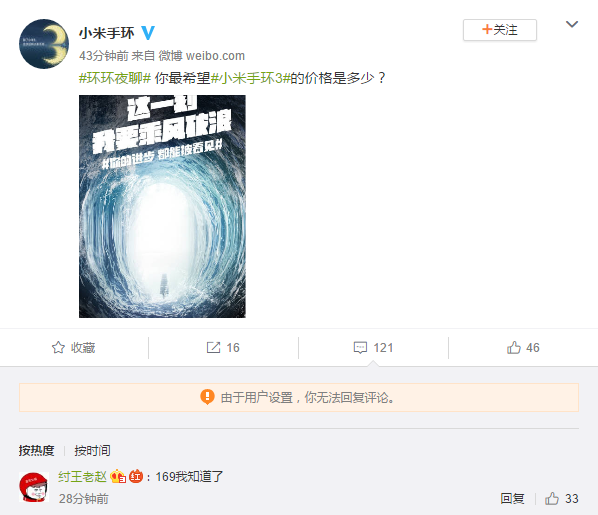Sort comments by 按时间
The width and height of the screenshot is (598, 515).
tap(92, 451)
